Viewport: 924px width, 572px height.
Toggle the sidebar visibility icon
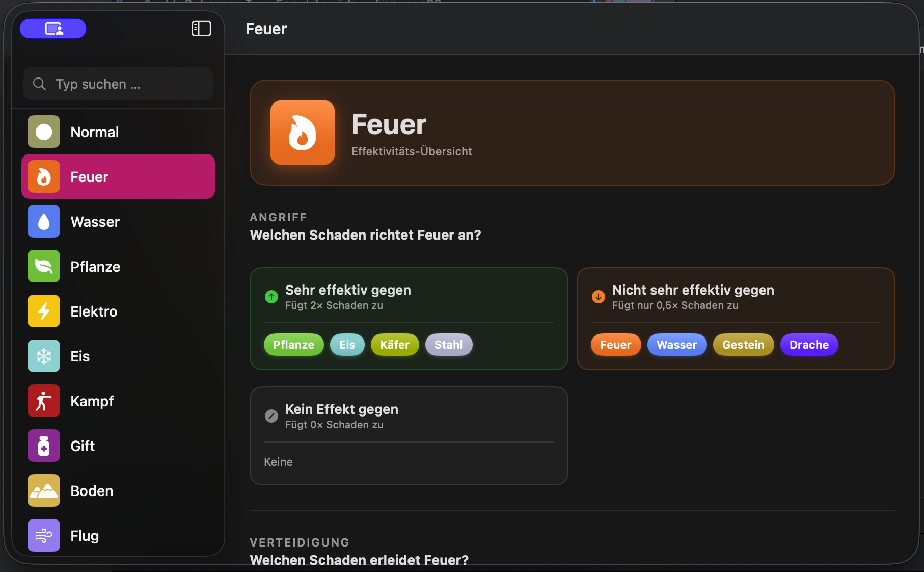coord(201,29)
